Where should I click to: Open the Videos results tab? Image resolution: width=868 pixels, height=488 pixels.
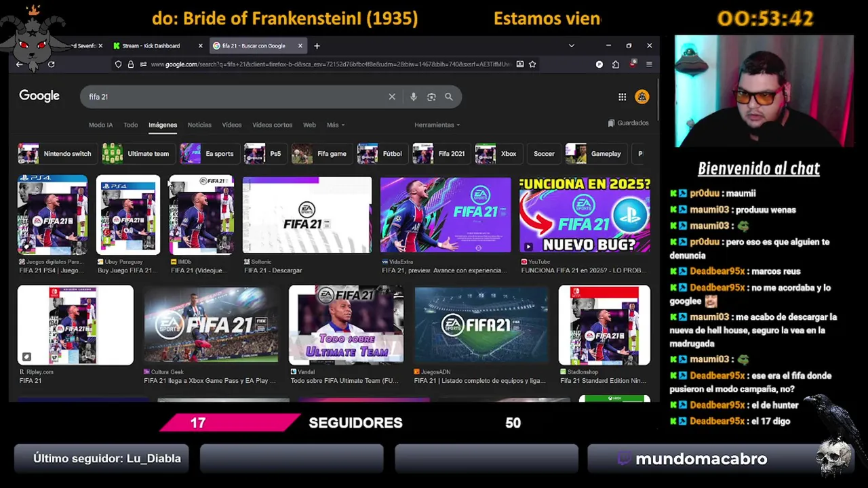(x=231, y=125)
